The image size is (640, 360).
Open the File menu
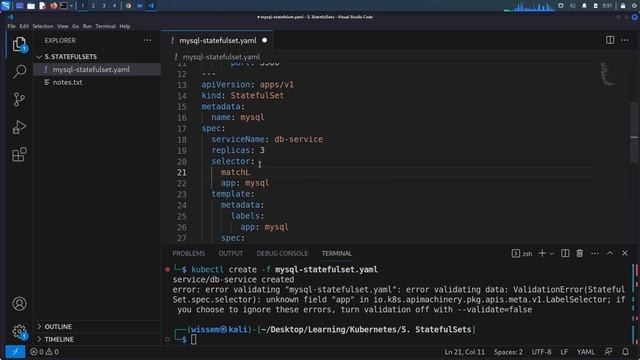(x=11, y=26)
